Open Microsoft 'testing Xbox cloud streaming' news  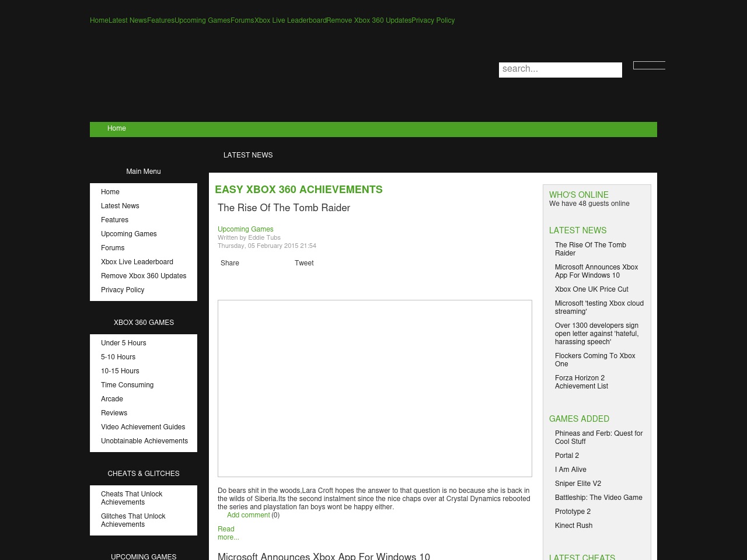pyautogui.click(x=599, y=307)
